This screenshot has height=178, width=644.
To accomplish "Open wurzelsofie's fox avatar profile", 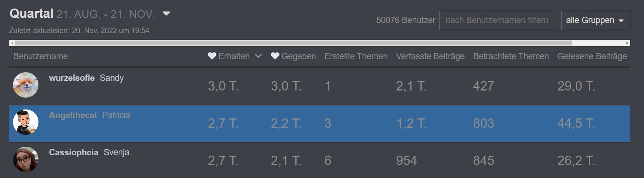I will click(x=26, y=85).
